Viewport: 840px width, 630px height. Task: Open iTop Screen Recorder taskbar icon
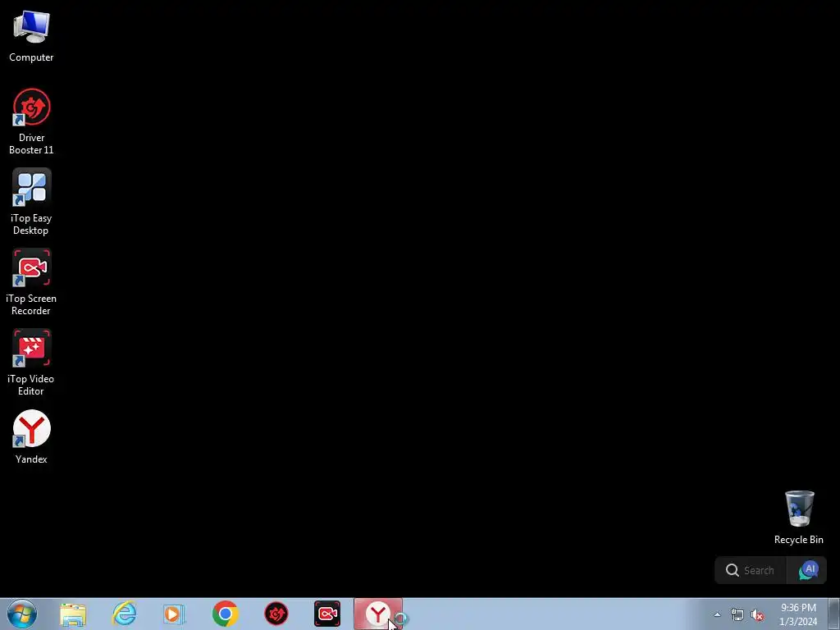point(326,614)
